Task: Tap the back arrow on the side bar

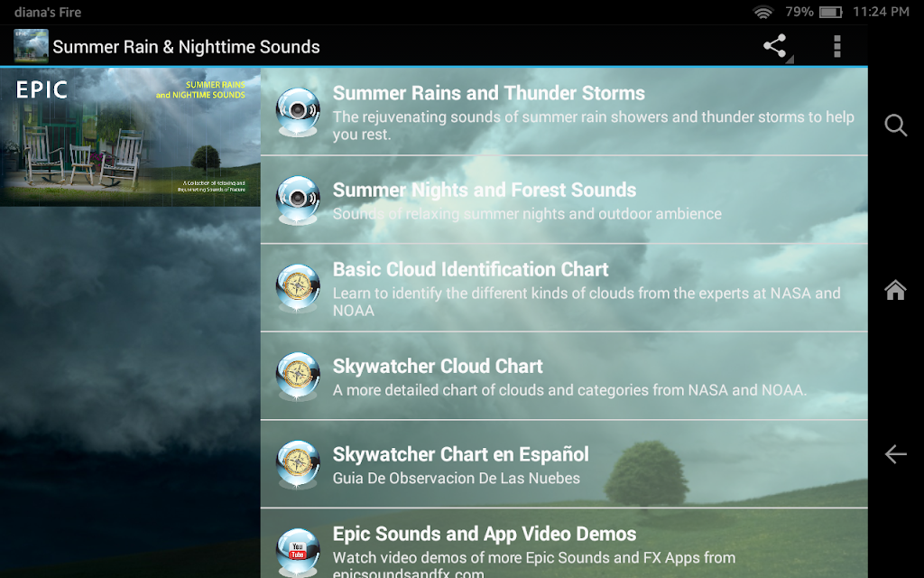Action: point(896,453)
